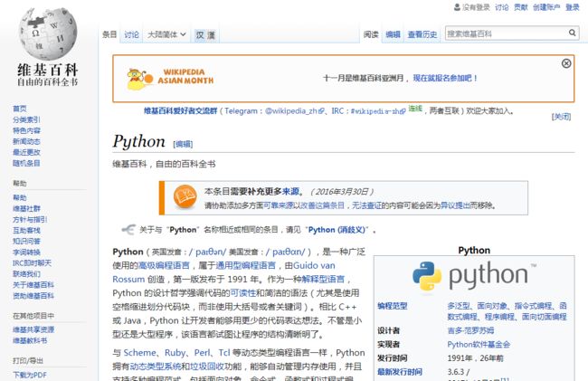Image resolution: width=588 pixels, height=381 pixels.
Task: Dismiss the Asian Month banner with X
Action: (x=566, y=63)
